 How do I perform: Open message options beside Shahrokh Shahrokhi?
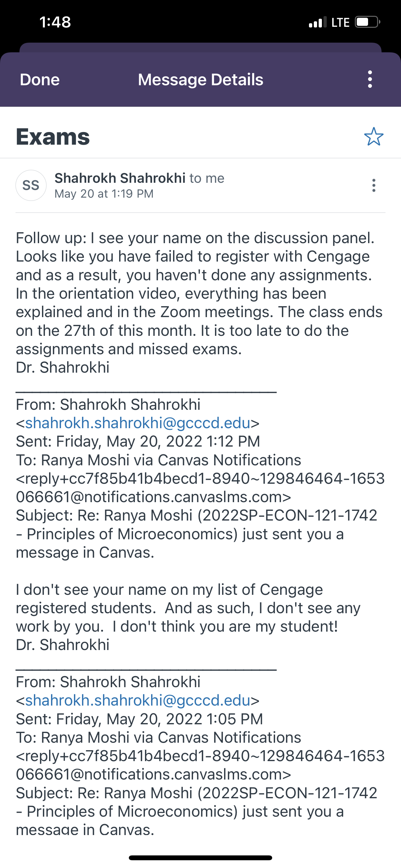[374, 185]
